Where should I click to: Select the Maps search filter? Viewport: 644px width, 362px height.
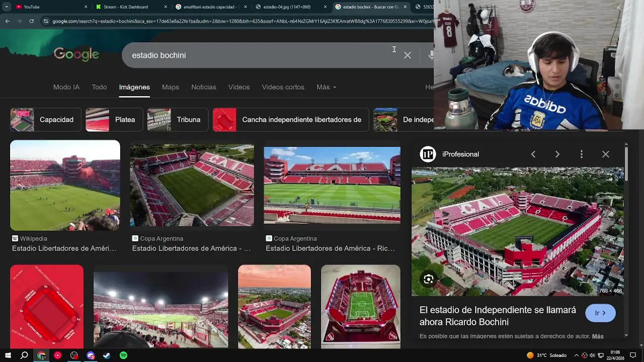point(171,87)
